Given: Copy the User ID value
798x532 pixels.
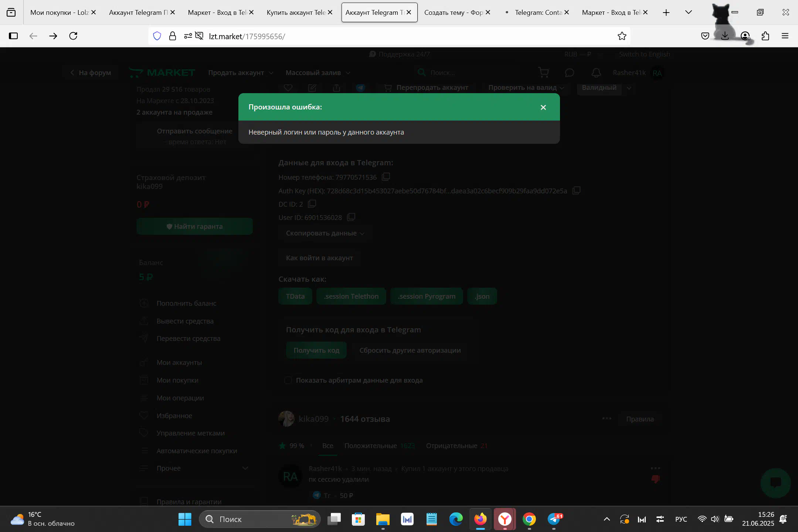Looking at the screenshot, I should [351, 217].
